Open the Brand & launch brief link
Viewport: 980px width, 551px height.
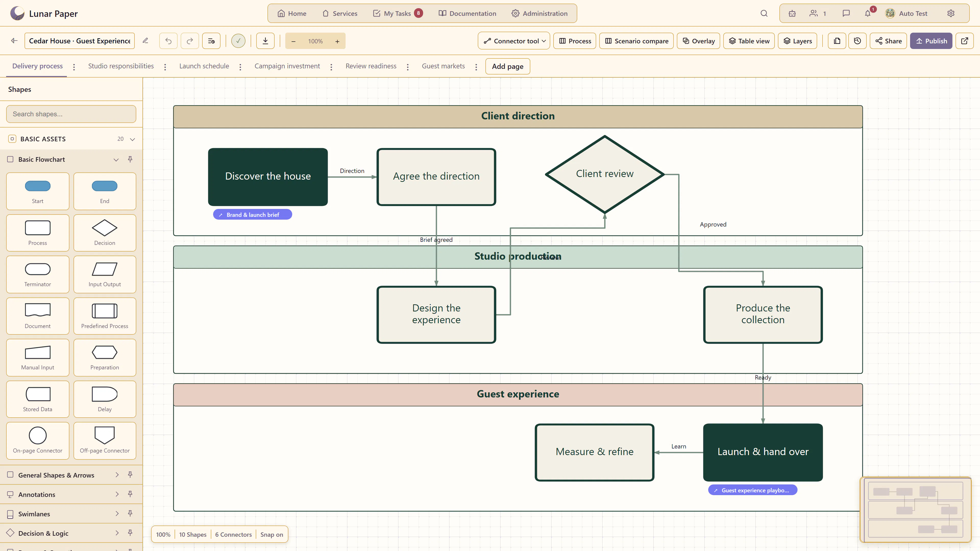click(253, 215)
